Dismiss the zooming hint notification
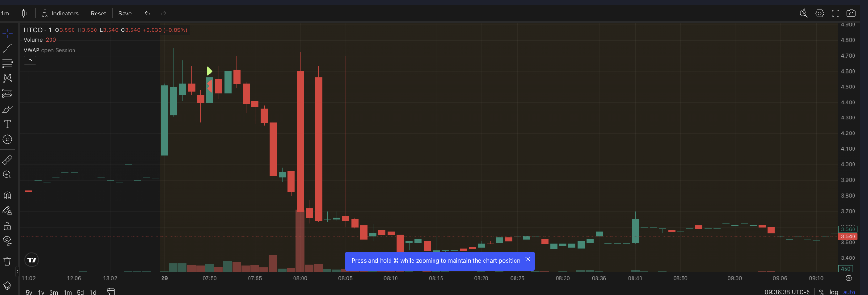 click(x=528, y=259)
